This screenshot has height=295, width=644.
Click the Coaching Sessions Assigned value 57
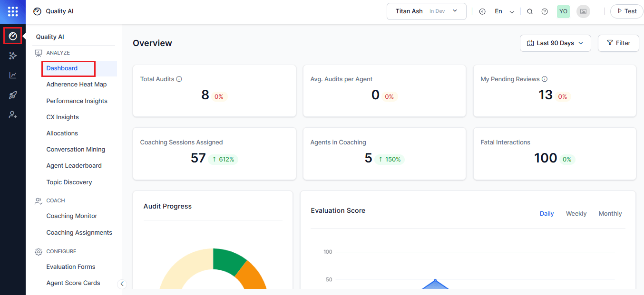(x=198, y=158)
